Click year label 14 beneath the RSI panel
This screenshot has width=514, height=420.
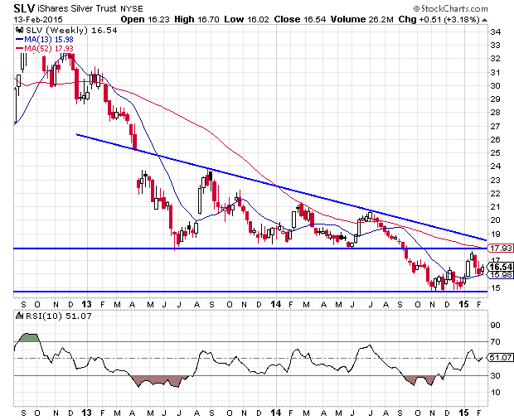(276, 413)
